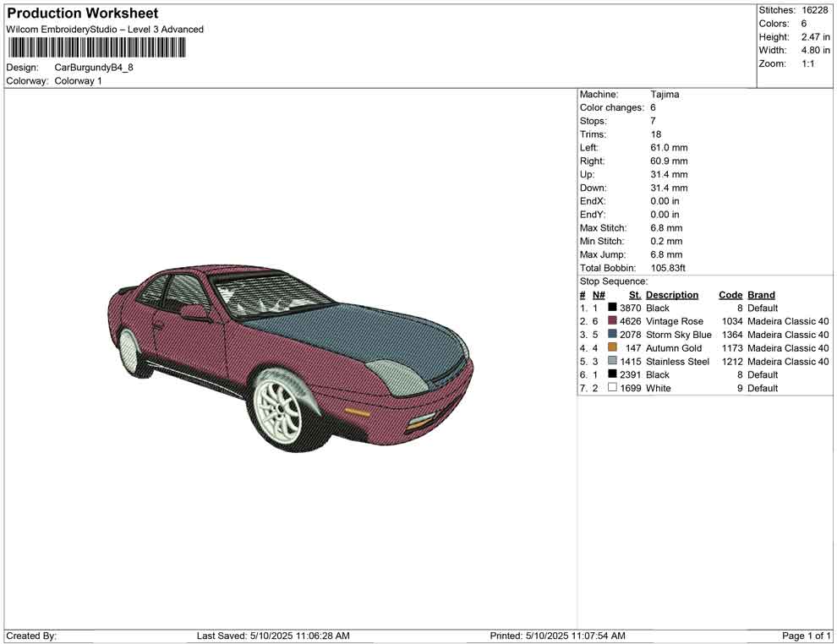Select the Stainless Steel swatch

[612, 362]
